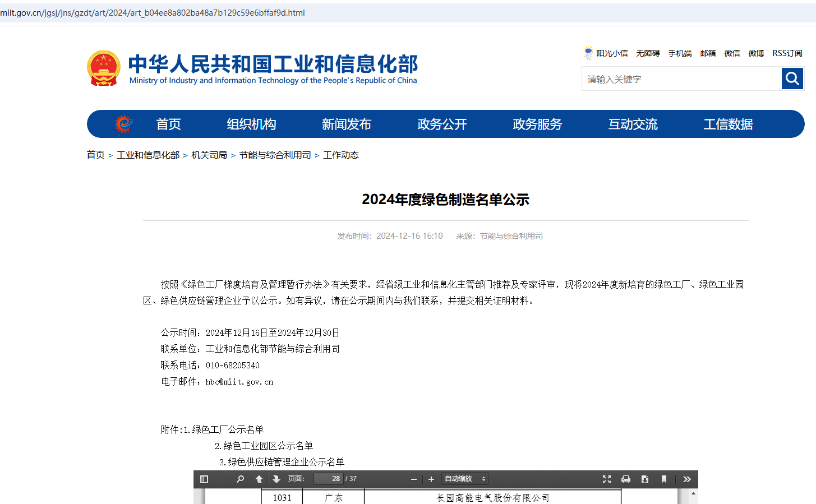Toggle the PDF sidebar panel
This screenshot has height=504, width=816.
(x=204, y=479)
